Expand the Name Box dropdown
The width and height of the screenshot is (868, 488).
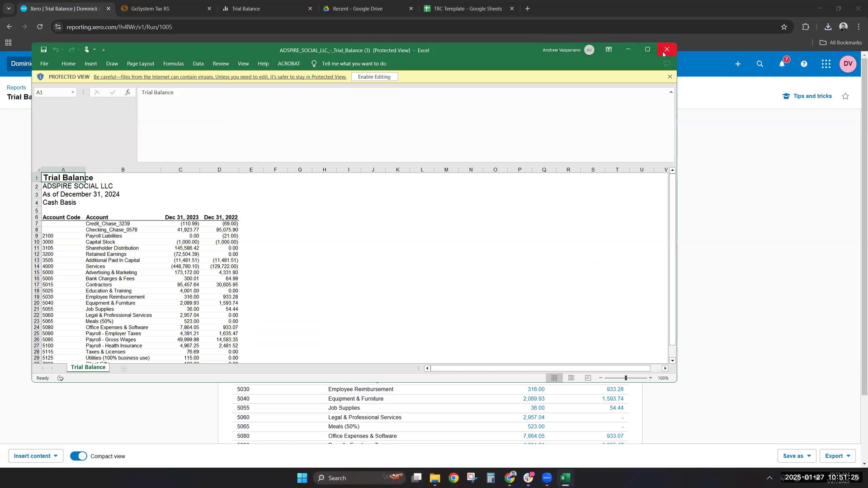[x=72, y=92]
